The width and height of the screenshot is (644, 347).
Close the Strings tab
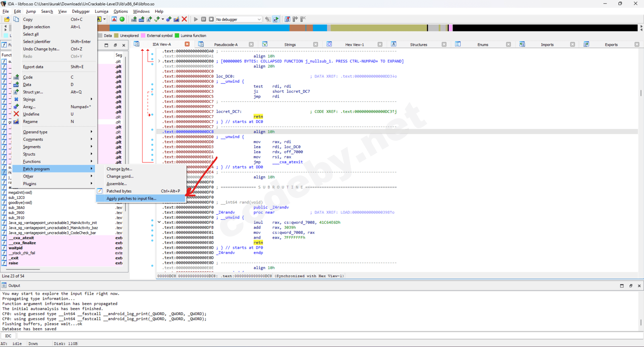coord(316,44)
